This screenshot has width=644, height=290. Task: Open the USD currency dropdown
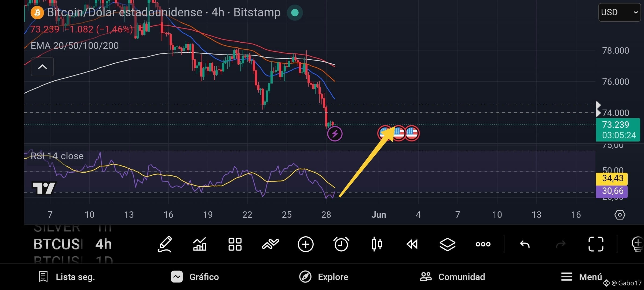[x=619, y=12]
